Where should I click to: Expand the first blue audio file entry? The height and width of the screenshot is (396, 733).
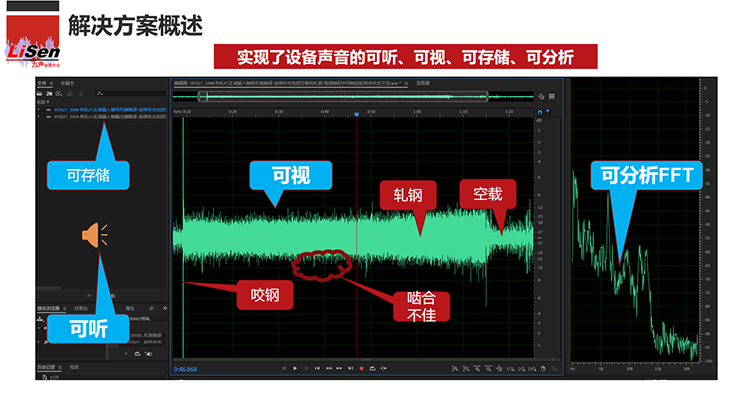click(39, 109)
